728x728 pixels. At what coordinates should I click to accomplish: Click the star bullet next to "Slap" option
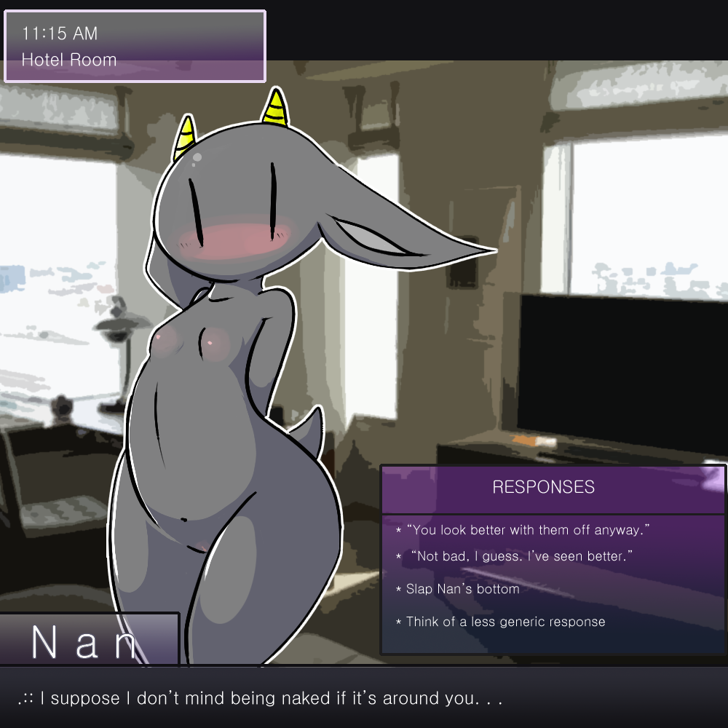(398, 589)
